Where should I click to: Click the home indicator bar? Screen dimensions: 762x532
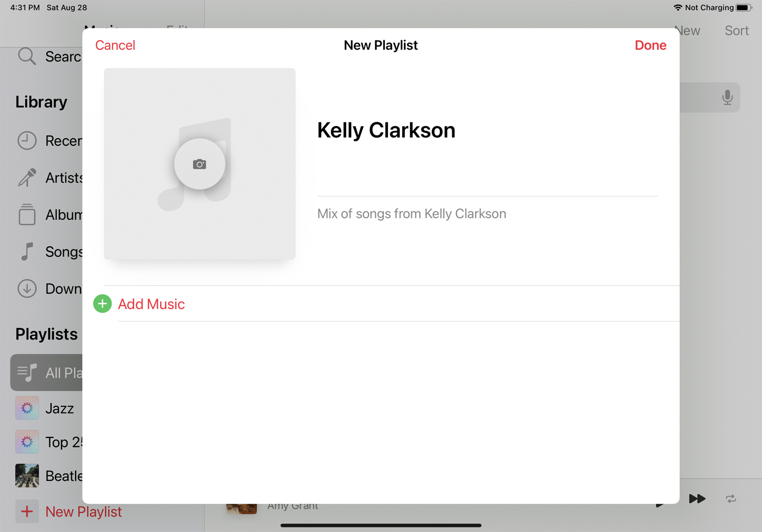[x=381, y=525]
